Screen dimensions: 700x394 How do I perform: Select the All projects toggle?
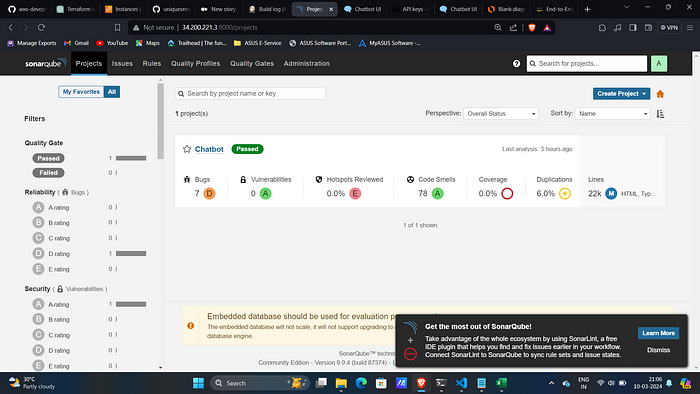(112, 91)
